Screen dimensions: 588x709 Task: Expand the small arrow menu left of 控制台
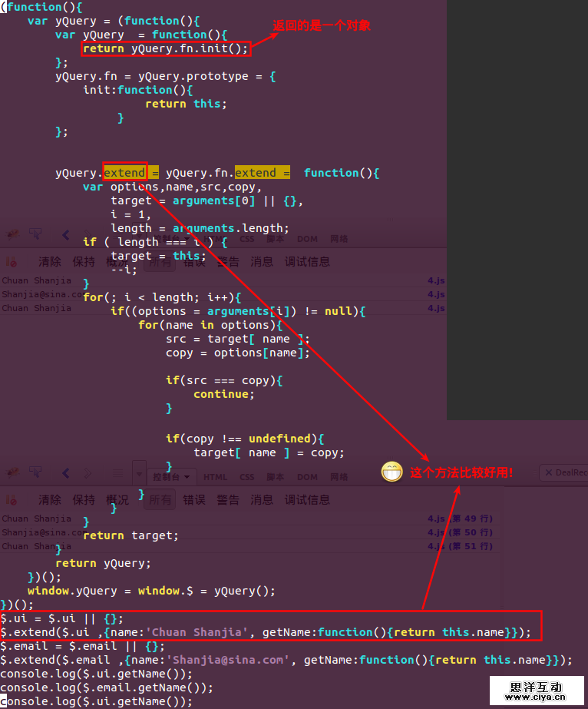tap(139, 473)
